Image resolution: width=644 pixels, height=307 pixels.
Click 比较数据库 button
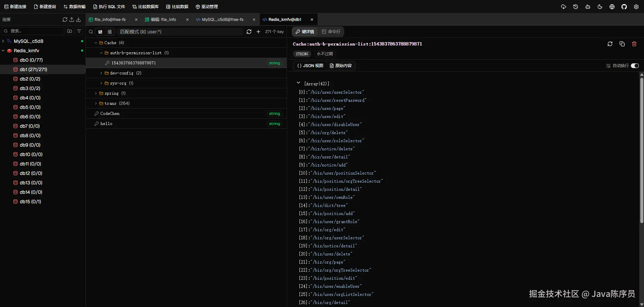pyautogui.click(x=145, y=7)
